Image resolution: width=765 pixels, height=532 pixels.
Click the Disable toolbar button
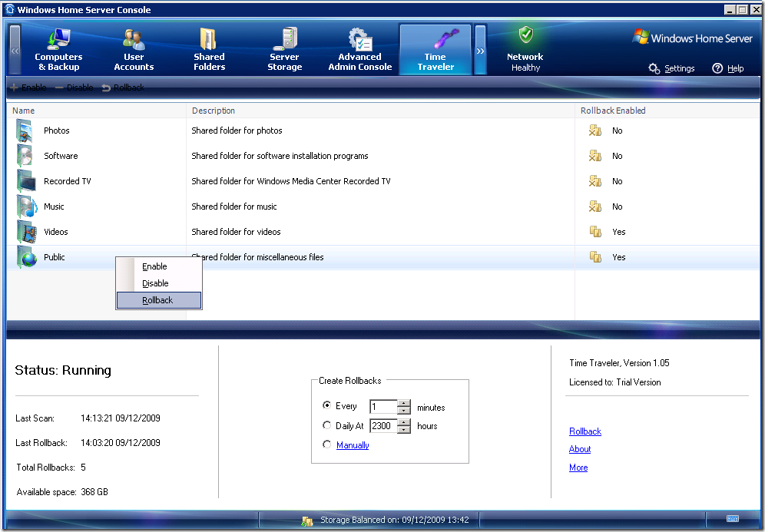[74, 88]
